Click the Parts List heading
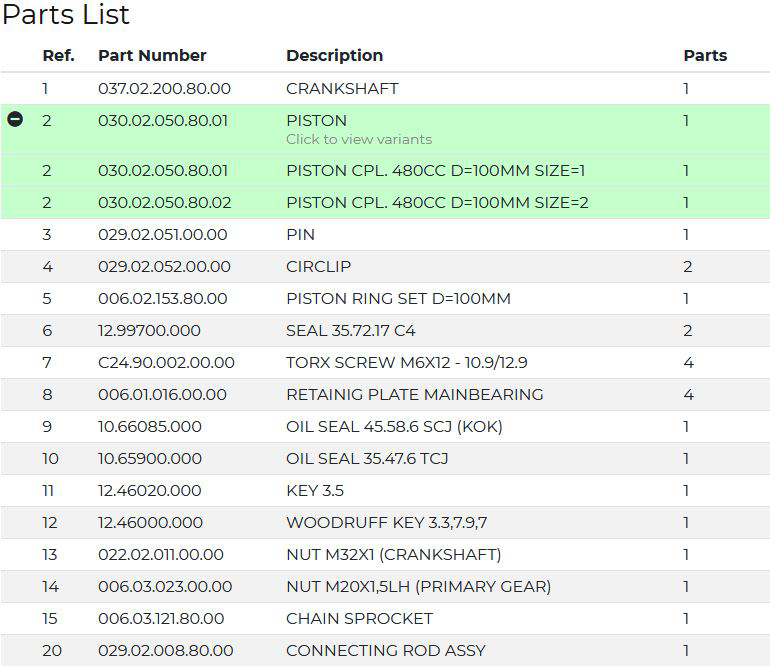770x666 pixels. coord(66,14)
